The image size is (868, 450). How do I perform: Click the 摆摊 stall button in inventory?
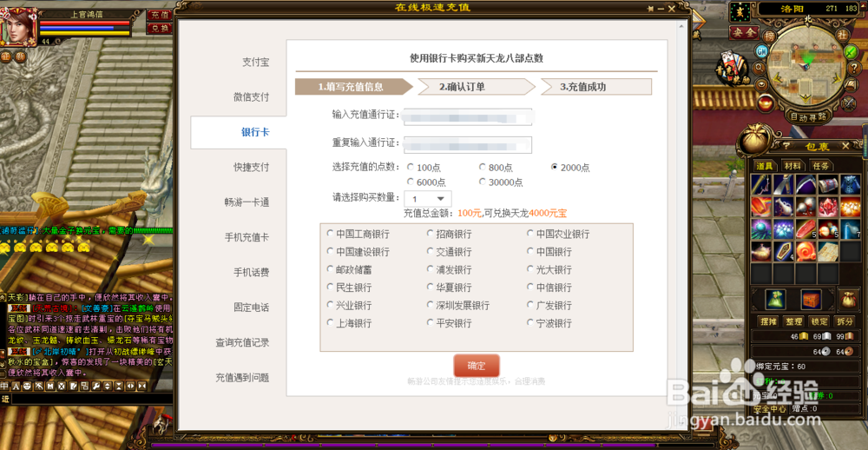point(768,322)
